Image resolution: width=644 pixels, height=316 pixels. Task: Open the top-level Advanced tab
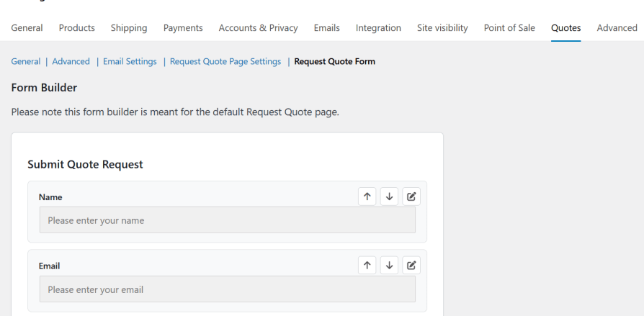(617, 28)
